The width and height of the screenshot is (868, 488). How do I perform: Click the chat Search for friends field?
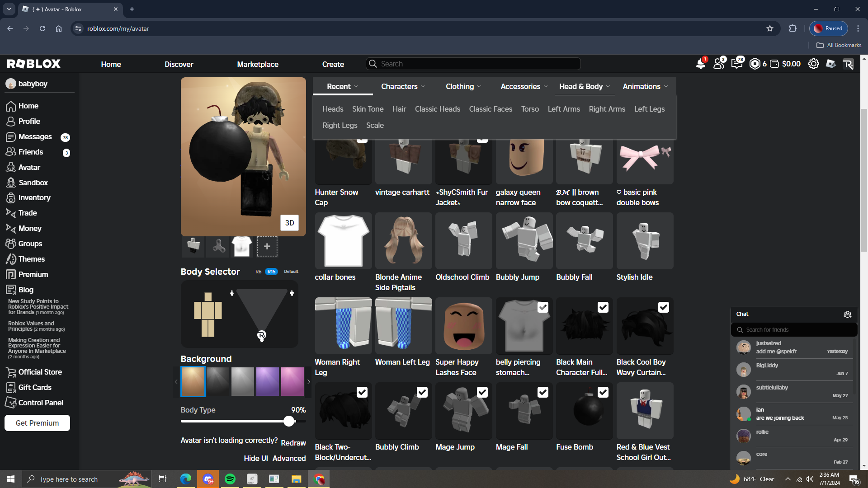(x=794, y=330)
